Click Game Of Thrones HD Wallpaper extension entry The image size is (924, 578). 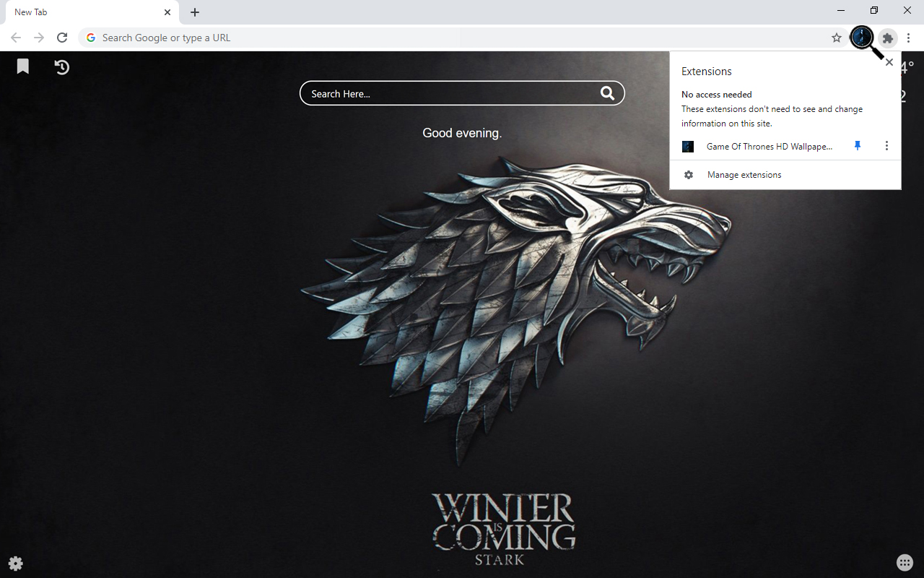(x=770, y=147)
